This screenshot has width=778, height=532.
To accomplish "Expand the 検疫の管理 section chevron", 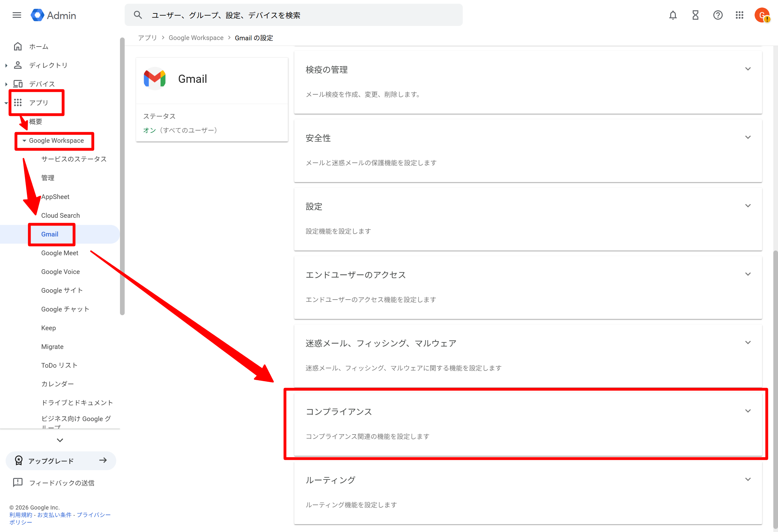I will [748, 69].
